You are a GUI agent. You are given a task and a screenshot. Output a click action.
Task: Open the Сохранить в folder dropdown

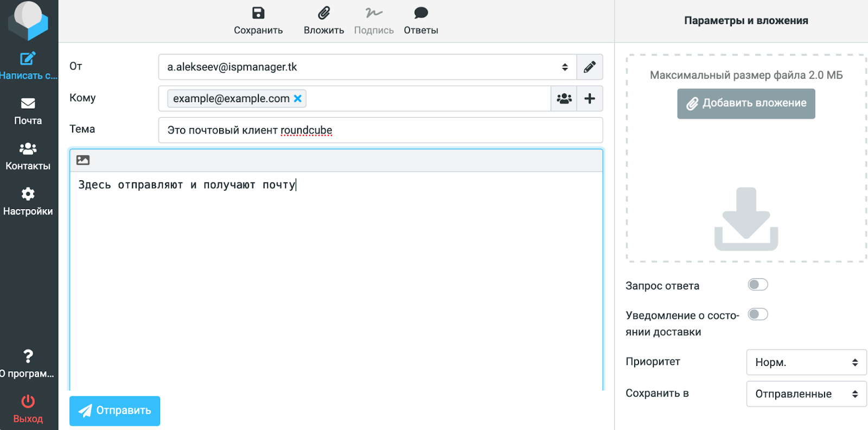click(x=806, y=394)
